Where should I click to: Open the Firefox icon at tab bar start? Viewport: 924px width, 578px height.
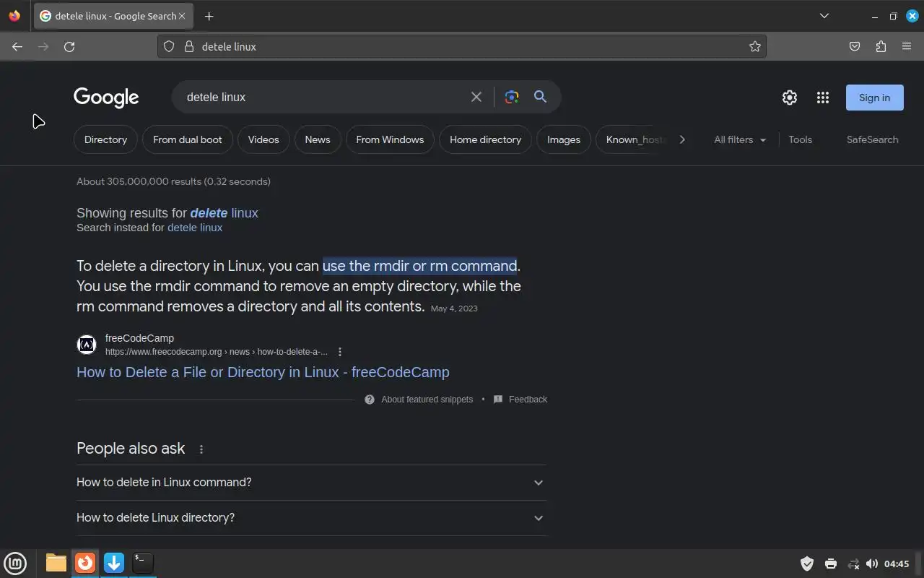[14, 16]
